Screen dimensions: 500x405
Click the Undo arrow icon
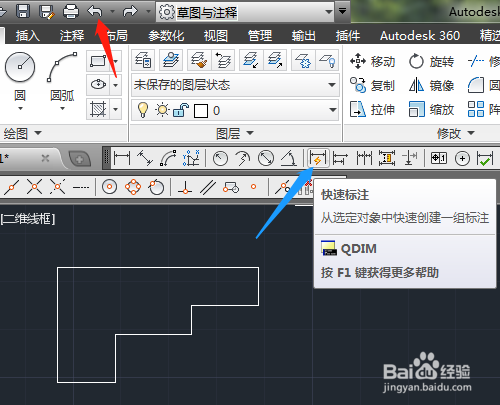pos(95,11)
